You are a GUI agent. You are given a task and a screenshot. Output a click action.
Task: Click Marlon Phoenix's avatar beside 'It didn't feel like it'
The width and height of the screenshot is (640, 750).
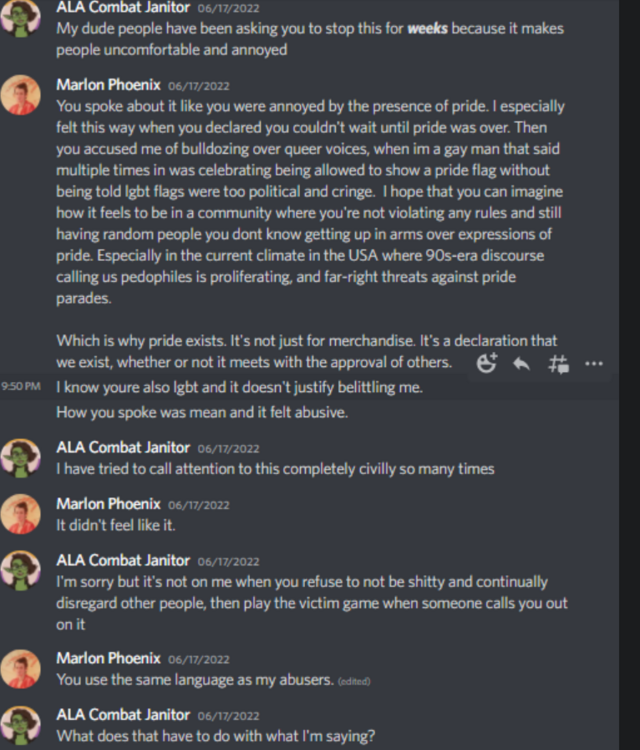pos(20,514)
